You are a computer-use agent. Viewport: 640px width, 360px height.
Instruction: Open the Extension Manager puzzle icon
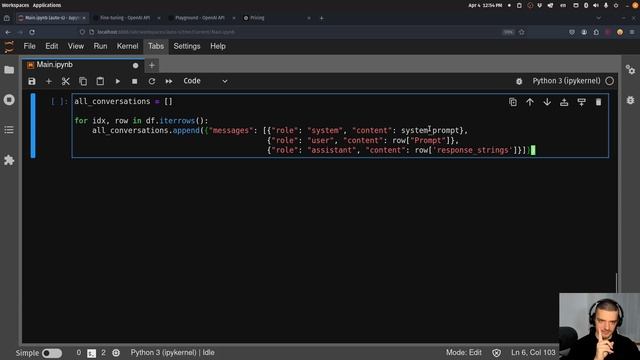[9, 160]
